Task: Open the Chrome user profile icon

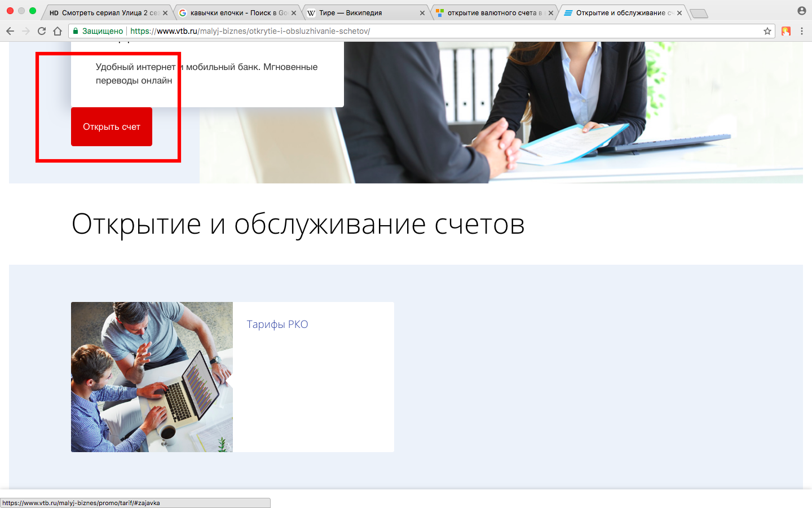Action: coord(801,11)
